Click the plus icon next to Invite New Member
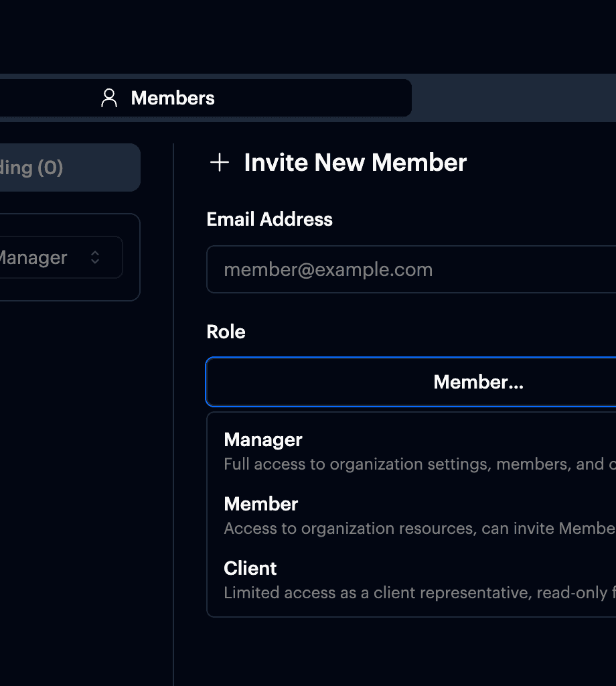616x686 pixels. pos(219,162)
